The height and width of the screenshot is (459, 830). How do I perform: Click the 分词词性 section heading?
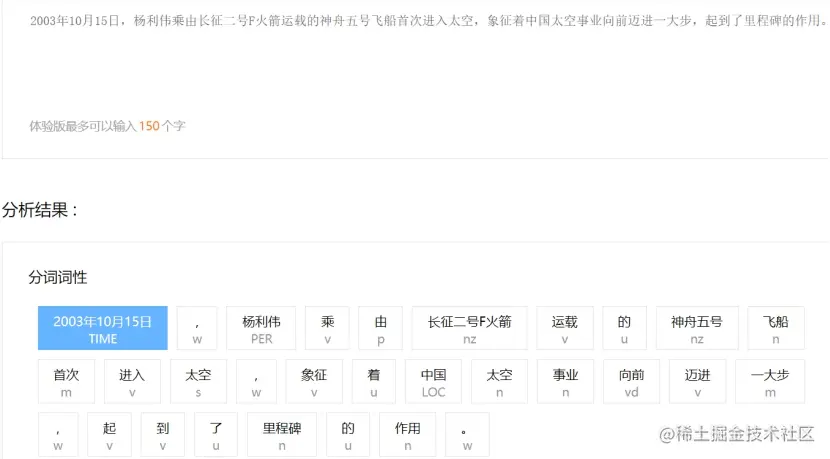click(x=58, y=277)
